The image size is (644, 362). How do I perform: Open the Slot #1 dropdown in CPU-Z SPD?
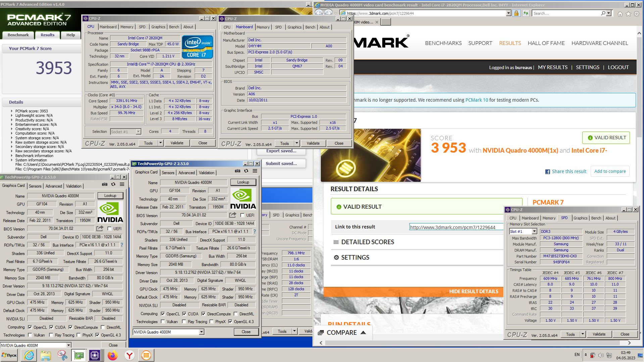click(x=534, y=231)
